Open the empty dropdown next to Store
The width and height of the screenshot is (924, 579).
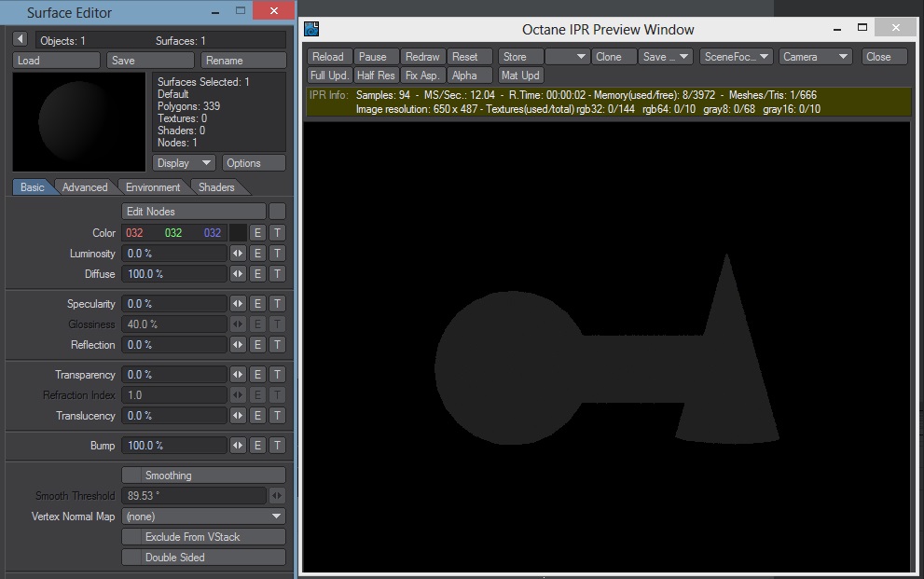(x=566, y=57)
